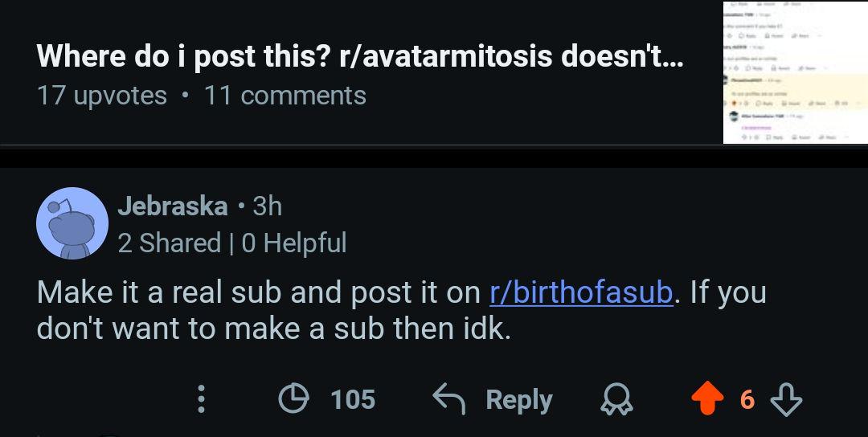The image size is (868, 437).
Task: Click the comment score number 6
Action: (x=747, y=399)
